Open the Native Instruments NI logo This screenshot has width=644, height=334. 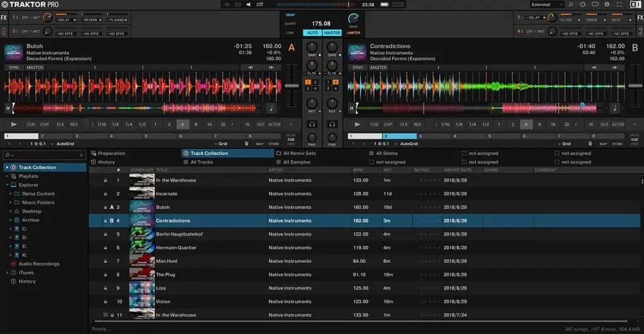(635, 4)
